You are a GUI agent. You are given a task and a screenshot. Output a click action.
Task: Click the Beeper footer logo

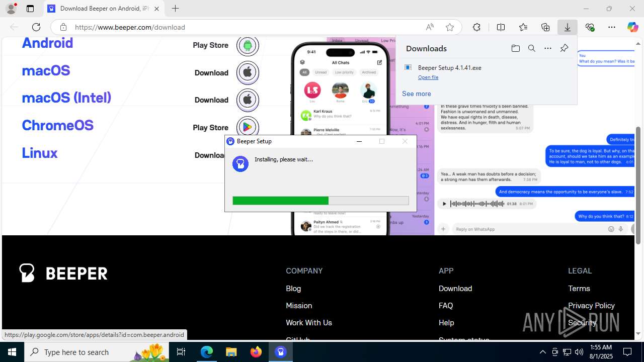[63, 273]
